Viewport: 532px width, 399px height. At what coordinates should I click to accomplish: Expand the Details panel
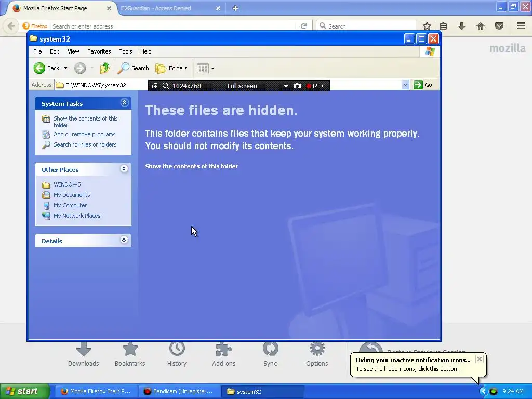[x=124, y=240]
